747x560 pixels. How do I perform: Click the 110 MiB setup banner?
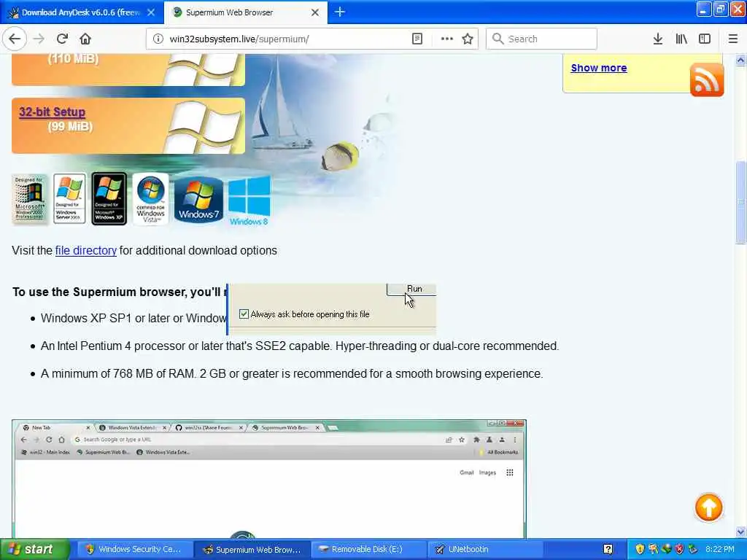click(128, 69)
